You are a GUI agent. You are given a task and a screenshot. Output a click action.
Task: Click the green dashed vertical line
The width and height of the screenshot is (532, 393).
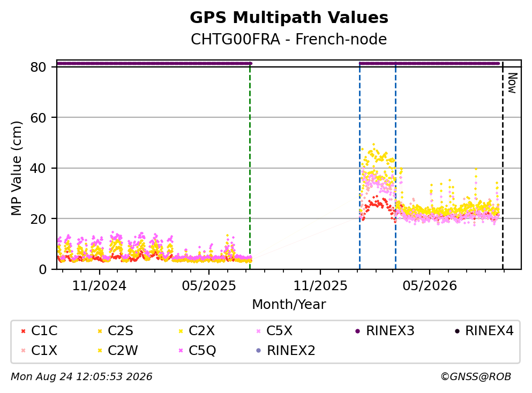point(250,166)
